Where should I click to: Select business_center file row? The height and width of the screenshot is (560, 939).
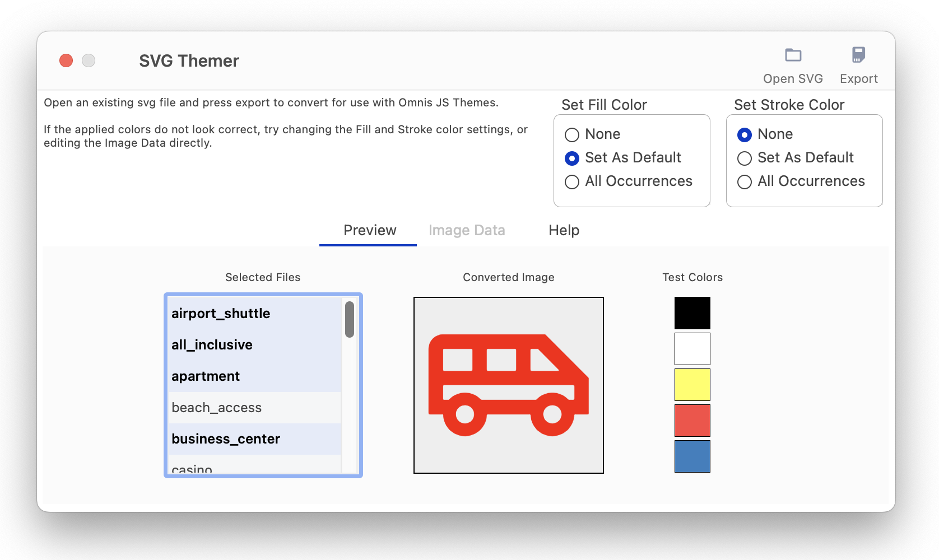(254, 439)
